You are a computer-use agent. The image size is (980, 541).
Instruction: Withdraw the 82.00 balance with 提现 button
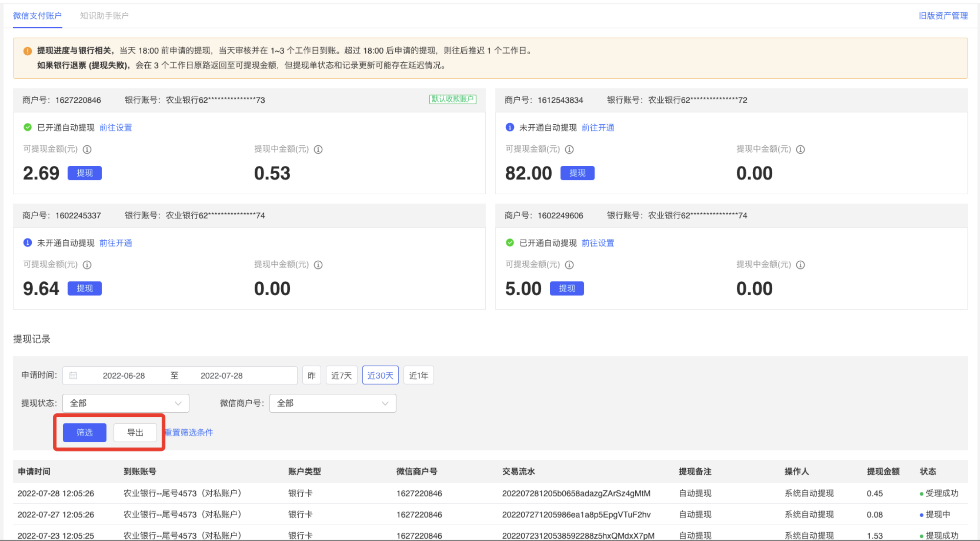click(x=577, y=173)
